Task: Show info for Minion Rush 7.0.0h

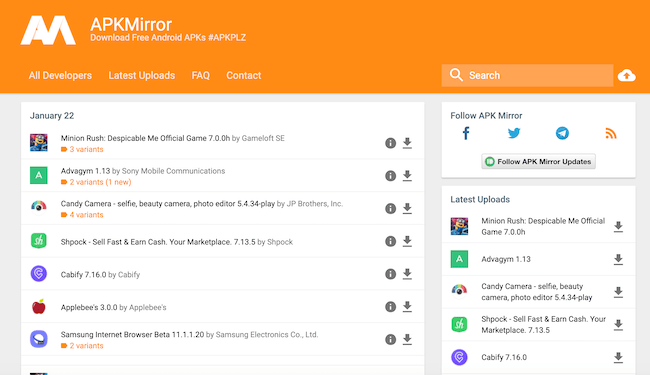Action: pyautogui.click(x=390, y=143)
